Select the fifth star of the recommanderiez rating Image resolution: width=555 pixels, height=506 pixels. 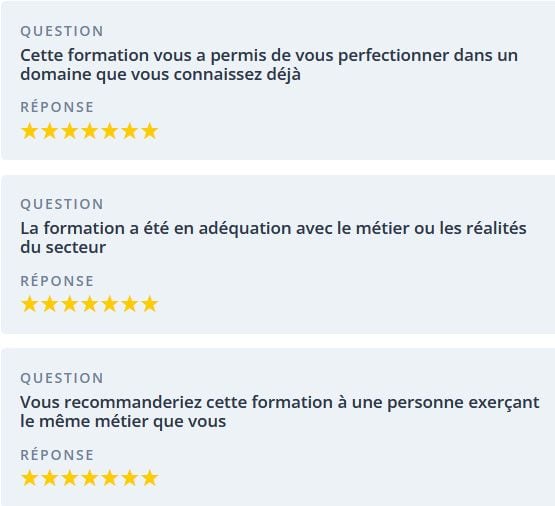110,478
